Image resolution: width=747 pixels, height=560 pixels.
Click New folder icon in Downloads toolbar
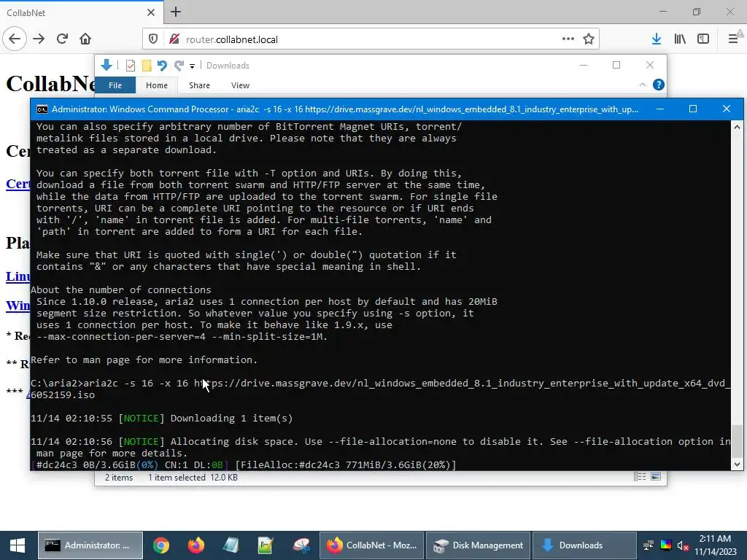pos(147,66)
